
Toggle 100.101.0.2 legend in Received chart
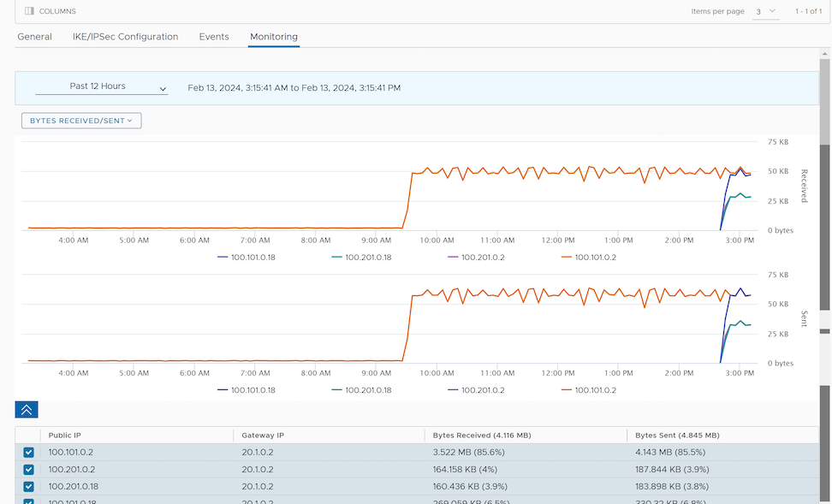tap(595, 257)
